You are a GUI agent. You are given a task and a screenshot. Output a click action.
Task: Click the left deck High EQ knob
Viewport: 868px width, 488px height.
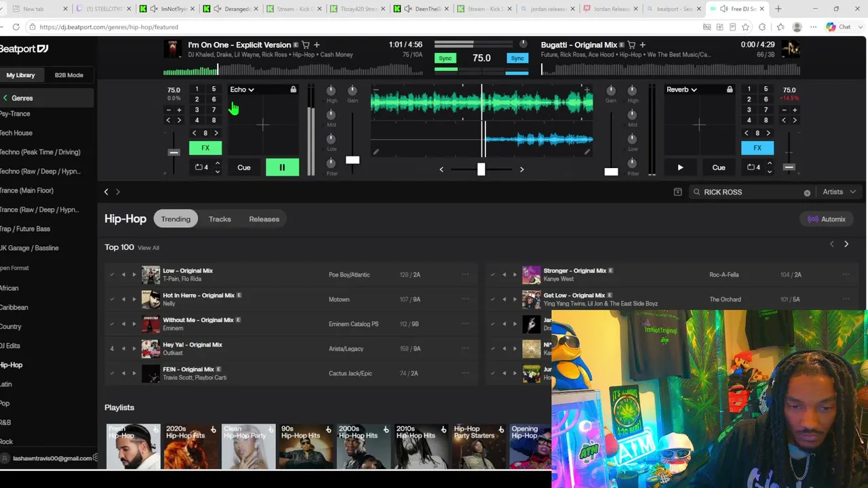pos(331,91)
